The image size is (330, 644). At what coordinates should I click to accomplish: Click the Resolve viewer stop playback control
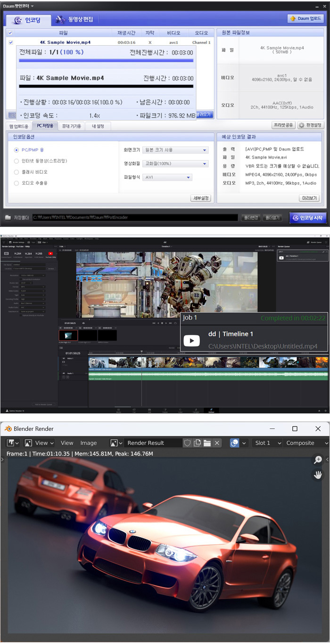[162, 323]
